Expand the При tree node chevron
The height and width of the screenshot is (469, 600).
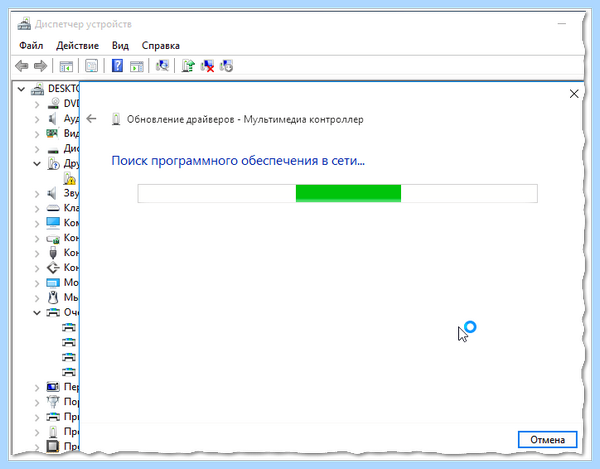tap(37, 417)
